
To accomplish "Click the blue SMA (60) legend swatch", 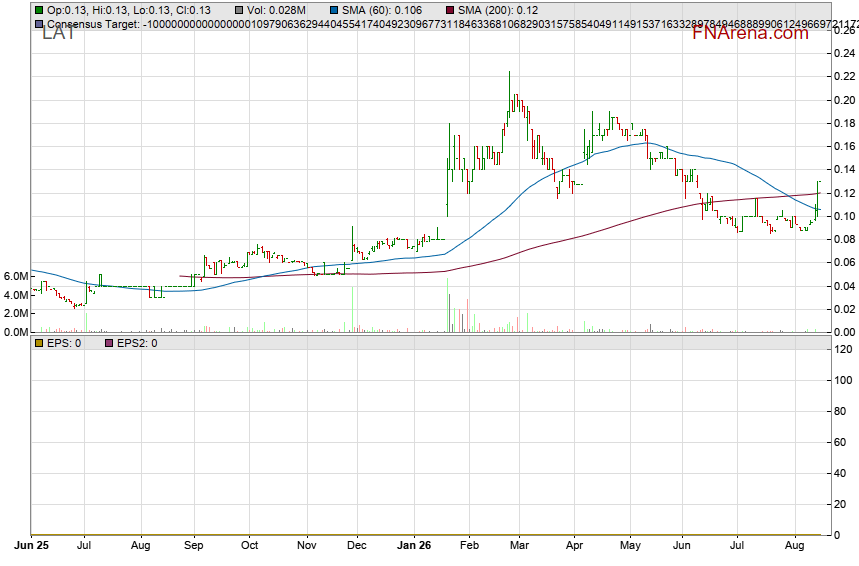I will point(334,10).
